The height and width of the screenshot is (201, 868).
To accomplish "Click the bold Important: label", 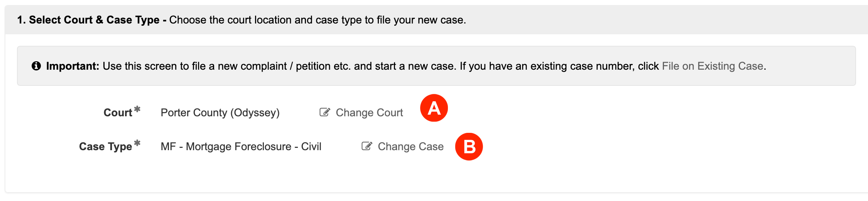I will coord(73,66).
